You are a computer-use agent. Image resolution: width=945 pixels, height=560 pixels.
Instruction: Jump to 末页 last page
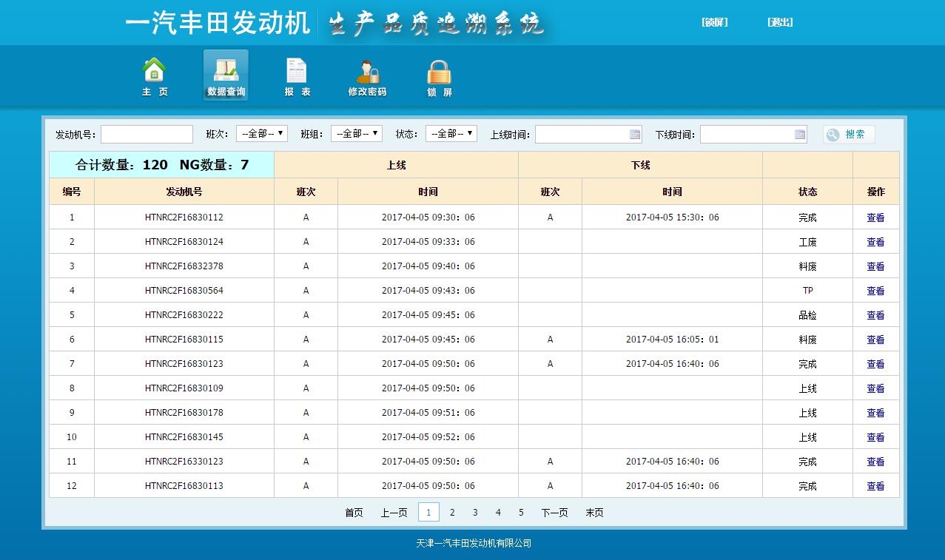tap(594, 511)
